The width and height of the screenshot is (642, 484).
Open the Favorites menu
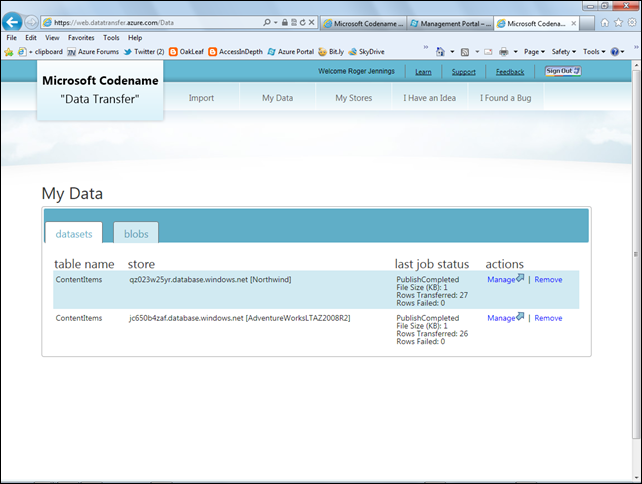coord(81,38)
